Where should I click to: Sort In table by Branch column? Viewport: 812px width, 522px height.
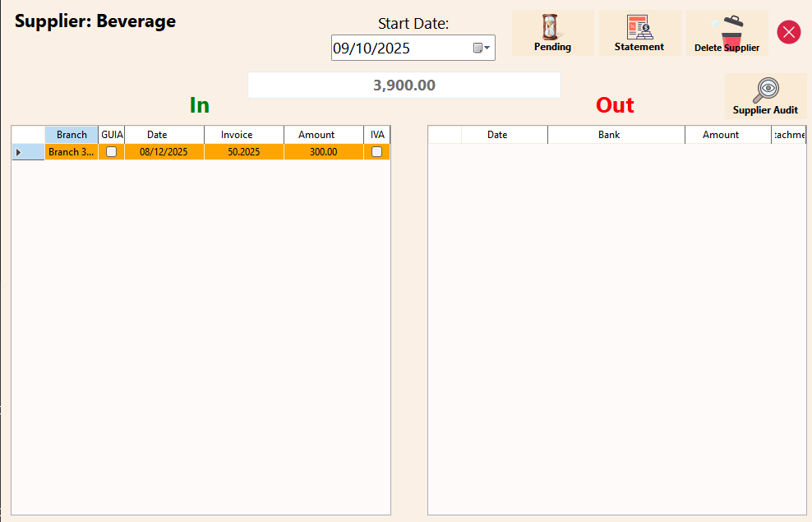click(72, 135)
